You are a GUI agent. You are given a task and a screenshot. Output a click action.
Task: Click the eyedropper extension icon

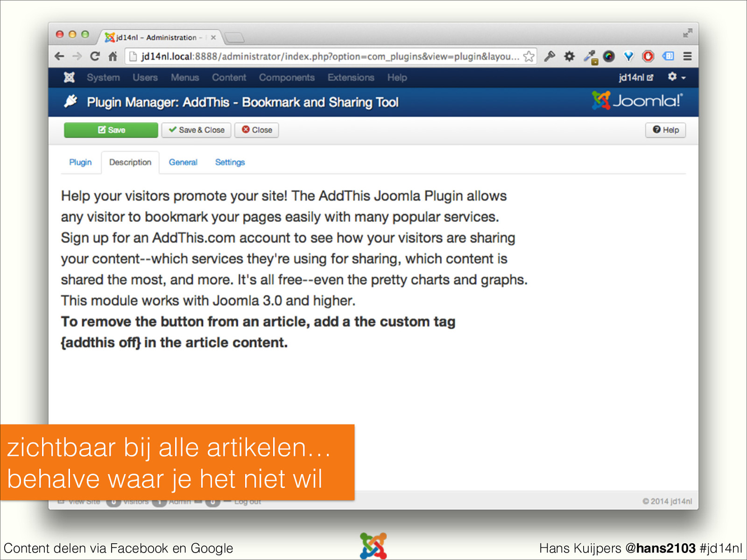[x=590, y=57]
